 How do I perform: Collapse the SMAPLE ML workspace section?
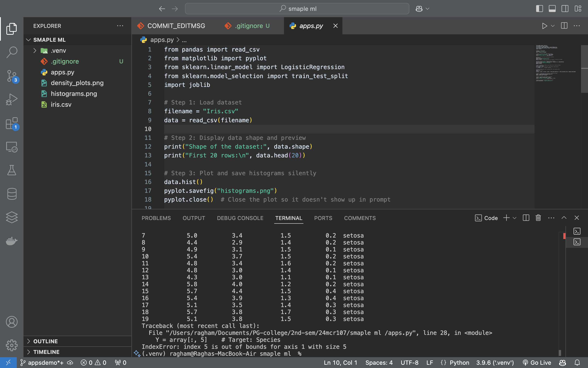click(x=78, y=40)
